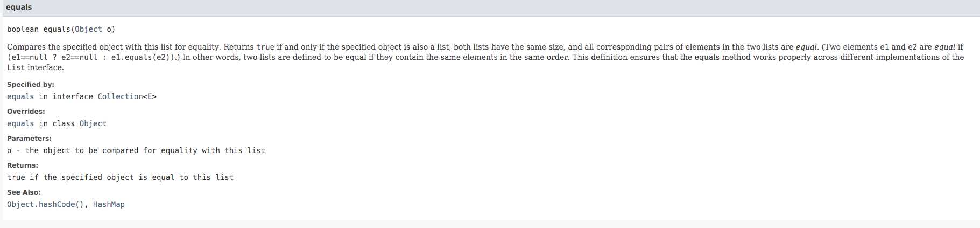Click the word true after Returns in description
The width and height of the screenshot is (980, 228).
(x=265, y=47)
